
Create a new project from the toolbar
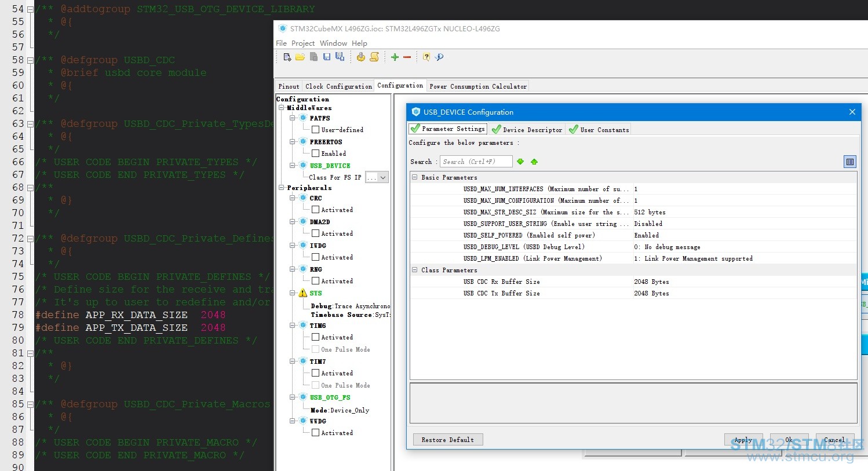[287, 57]
